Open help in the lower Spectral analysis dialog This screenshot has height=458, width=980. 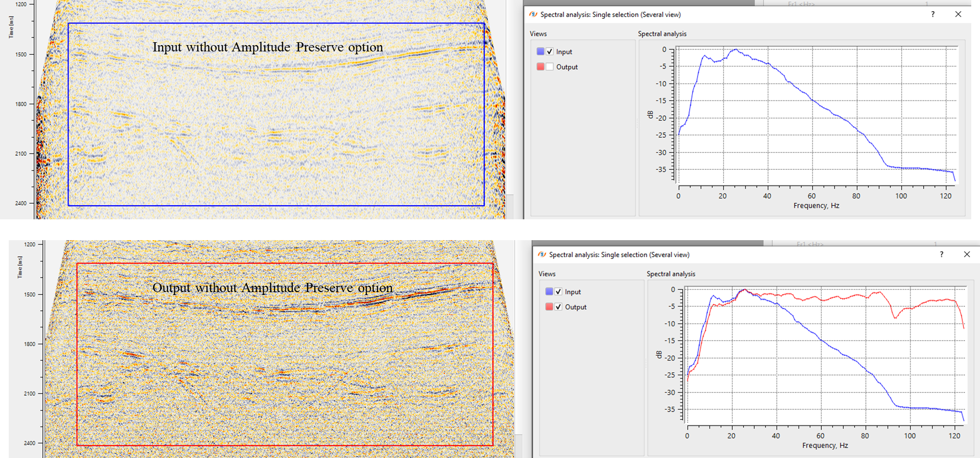tap(941, 255)
